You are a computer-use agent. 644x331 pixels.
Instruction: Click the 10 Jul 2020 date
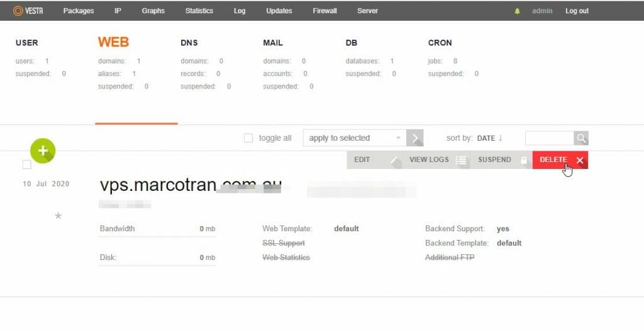(46, 184)
